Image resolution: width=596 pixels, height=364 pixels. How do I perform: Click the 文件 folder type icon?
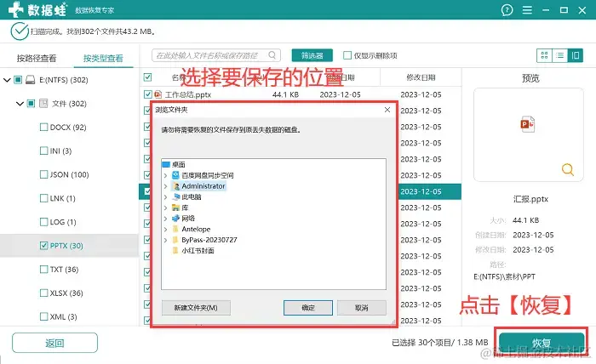point(43,103)
